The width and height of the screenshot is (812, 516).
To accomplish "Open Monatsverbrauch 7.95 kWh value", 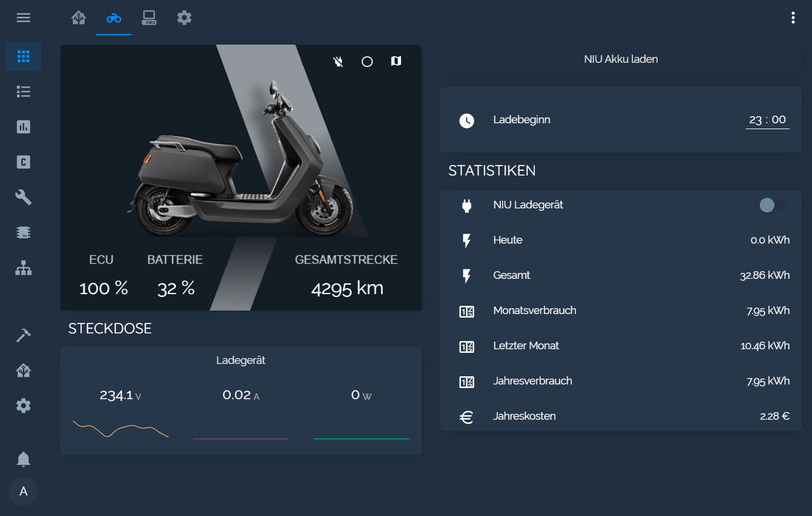I will click(768, 311).
